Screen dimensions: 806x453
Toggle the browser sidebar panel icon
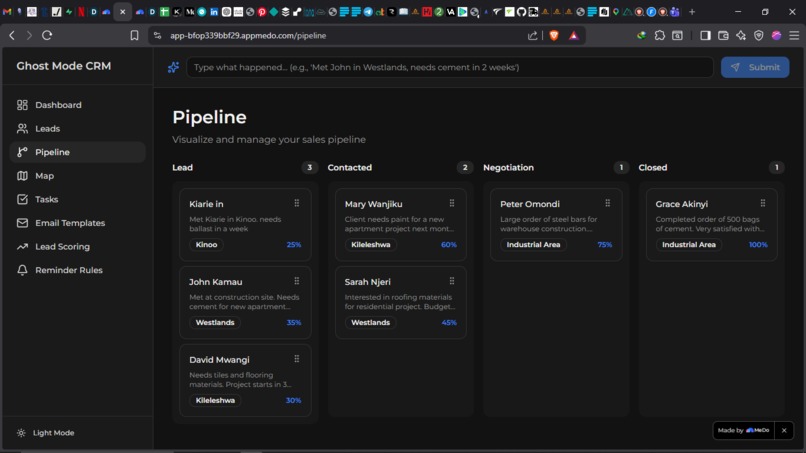(705, 35)
